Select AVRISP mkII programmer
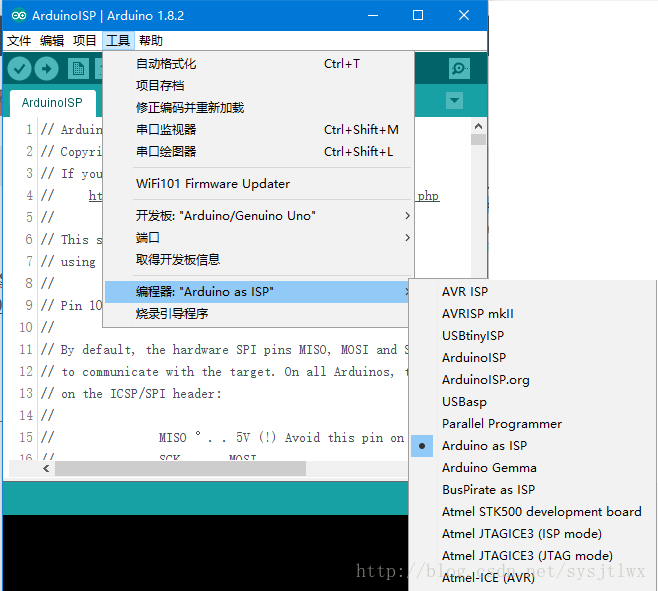 coord(533,314)
